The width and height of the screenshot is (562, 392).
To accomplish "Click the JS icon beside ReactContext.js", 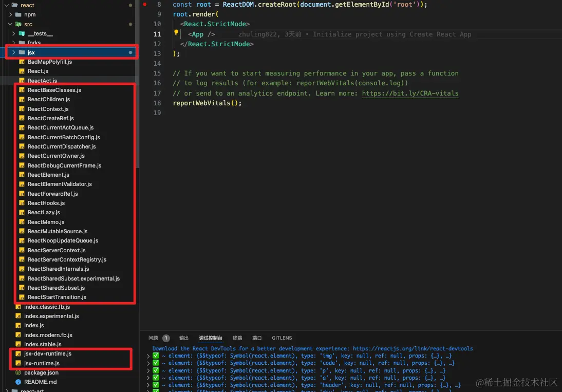I will [x=22, y=109].
